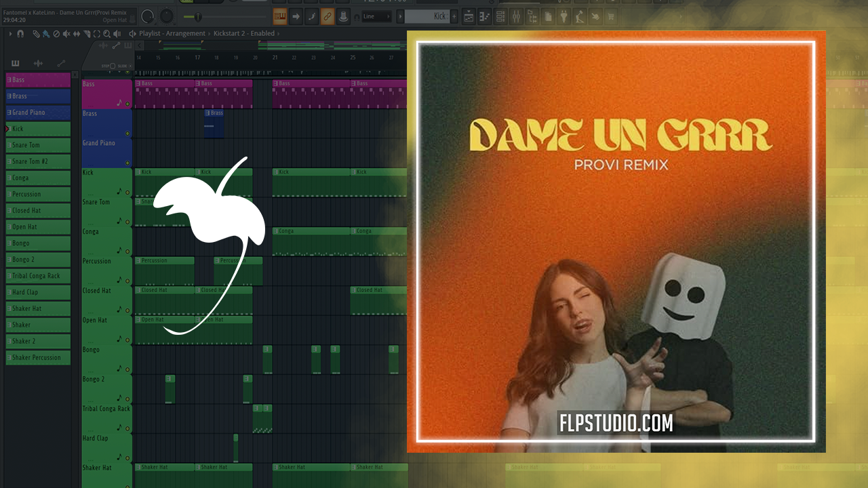Toggle the playlist magnet snap icon
The image size is (868, 488).
20,33
